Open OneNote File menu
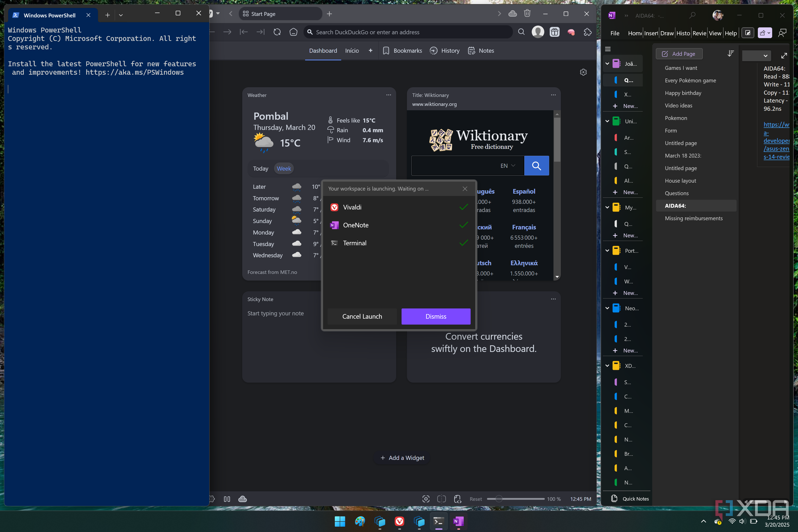This screenshot has height=532, width=798. click(615, 33)
